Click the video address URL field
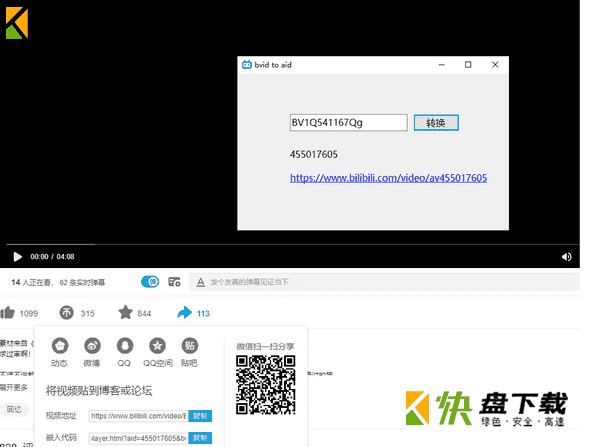The height and width of the screenshot is (447, 600). click(138, 416)
